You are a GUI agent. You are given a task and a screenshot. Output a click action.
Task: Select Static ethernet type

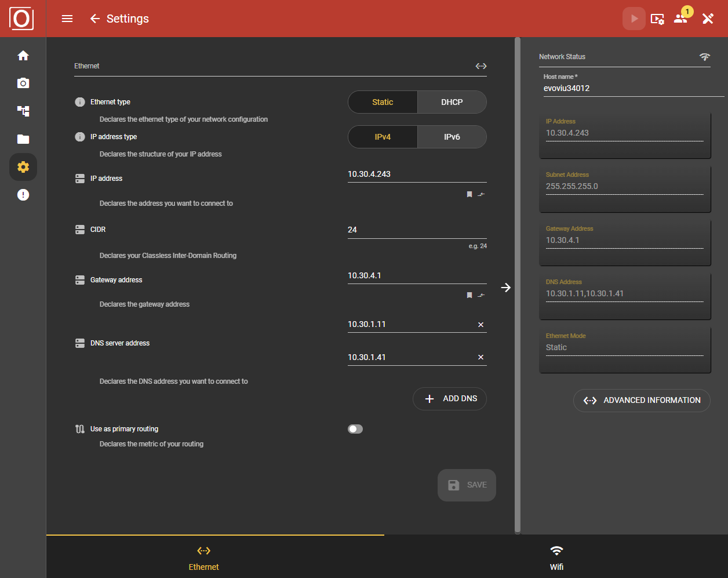coord(383,102)
